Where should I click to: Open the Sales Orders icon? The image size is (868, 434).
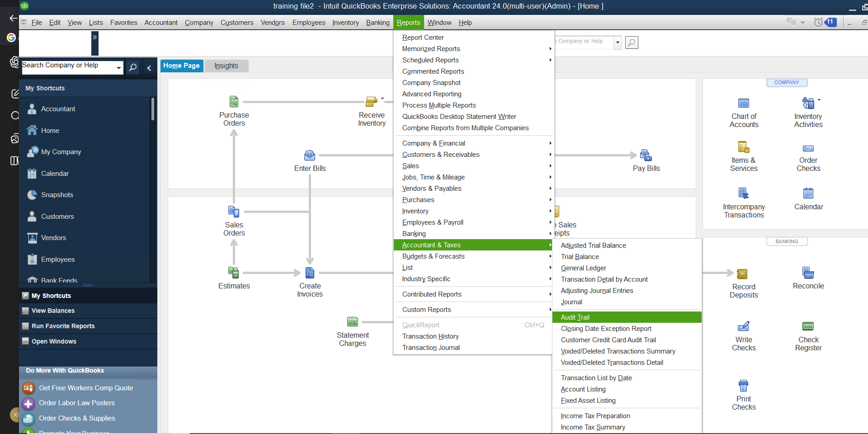pyautogui.click(x=234, y=212)
